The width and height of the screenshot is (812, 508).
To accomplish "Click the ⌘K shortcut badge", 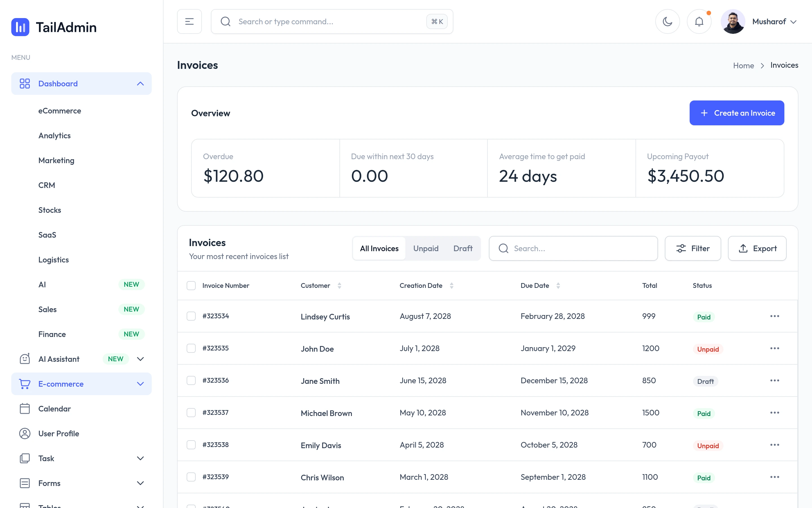I will tap(437, 21).
